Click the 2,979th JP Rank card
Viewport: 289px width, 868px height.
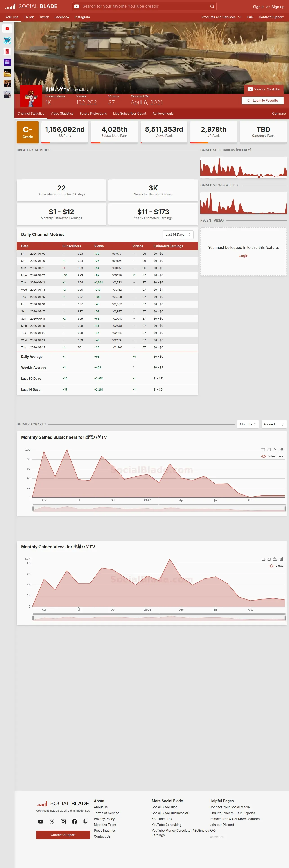click(214, 132)
